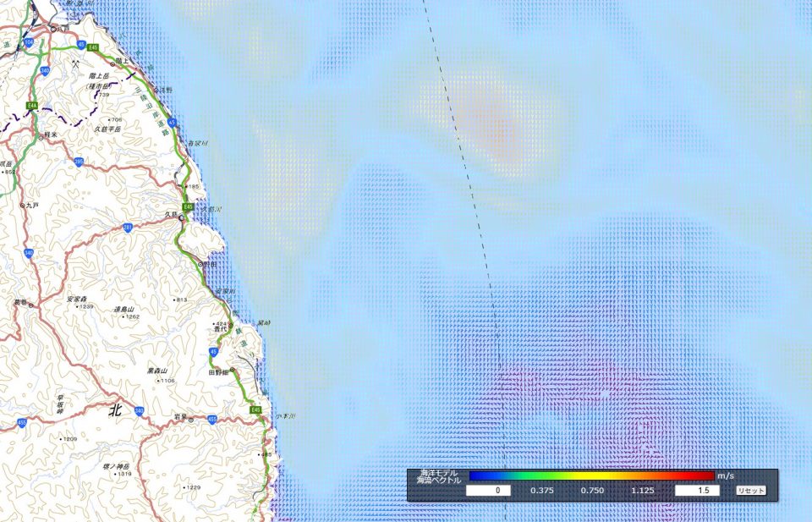Click the large 北 character label

[x=115, y=410]
